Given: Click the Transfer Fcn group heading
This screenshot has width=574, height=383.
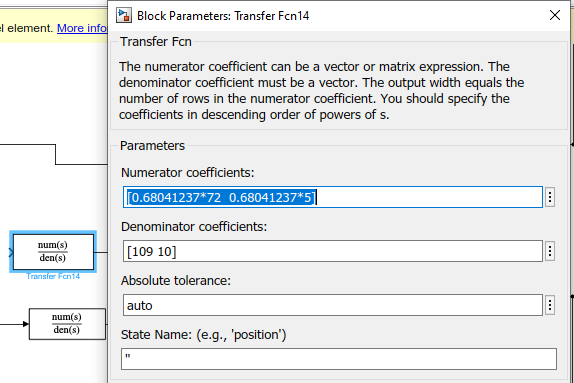Looking at the screenshot, I should click(156, 42).
